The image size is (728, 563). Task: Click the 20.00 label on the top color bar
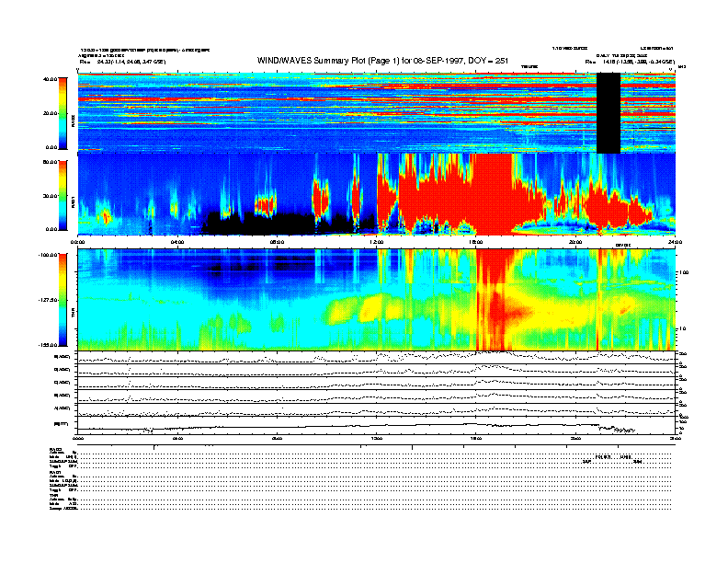(x=50, y=113)
